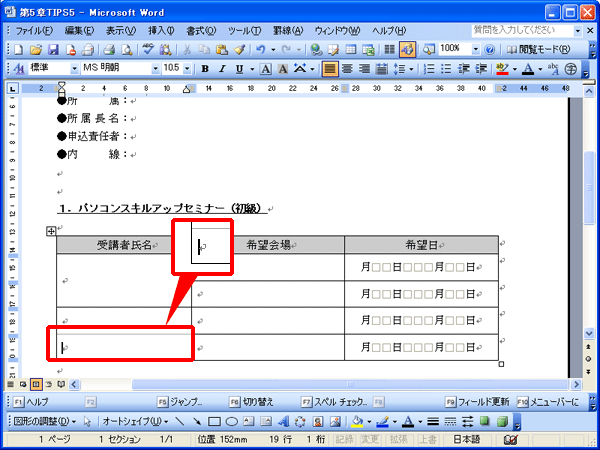The image size is (600, 450).
Task: Open the 罫線 menu
Action: click(288, 30)
